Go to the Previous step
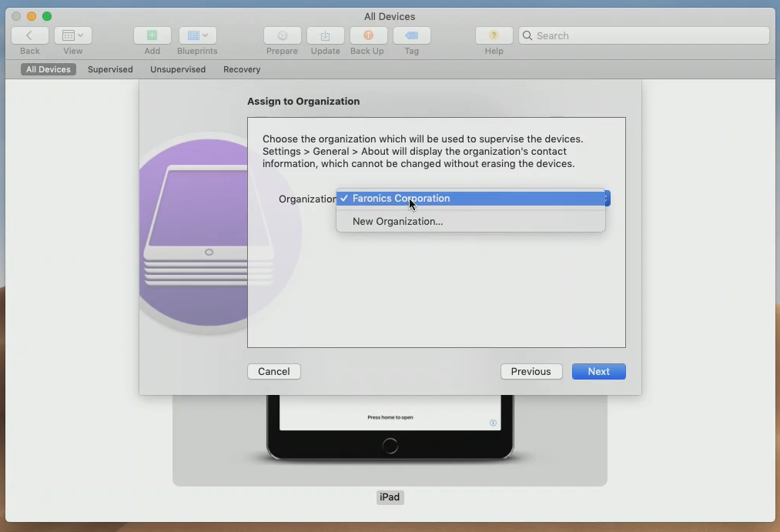780x532 pixels. tap(531, 371)
